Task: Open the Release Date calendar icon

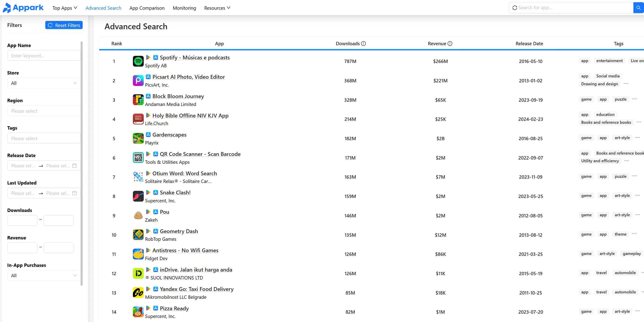Action: click(x=74, y=166)
